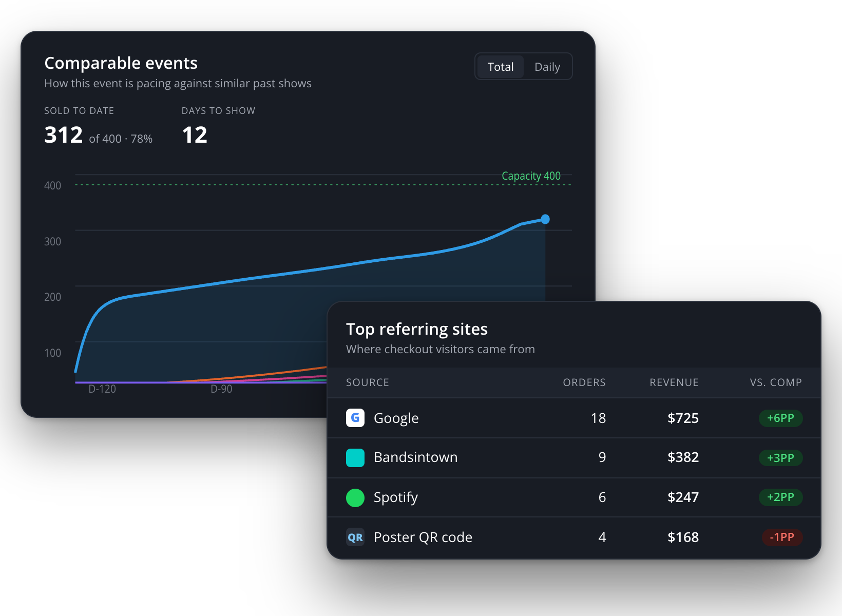Screen dimensions: 842x616
Task: Click the $247 revenue value
Action: click(683, 497)
